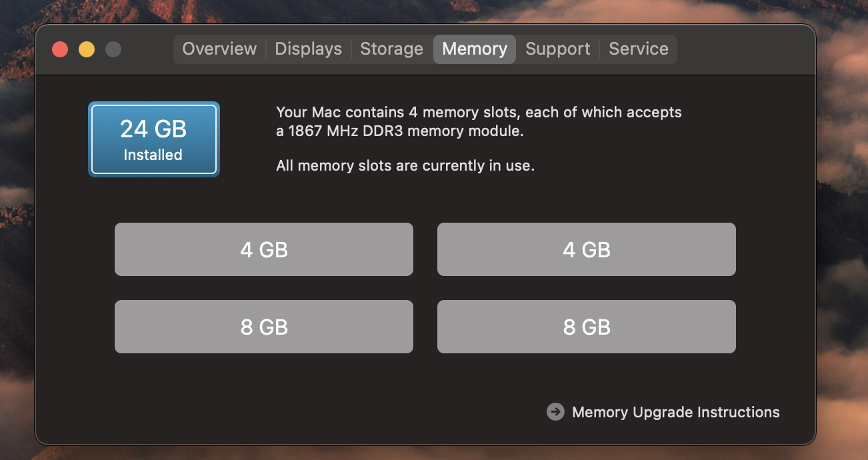Screen dimensions: 868x460
Task: Click the "All memory slots are currently in use" text
Action: coord(405,165)
